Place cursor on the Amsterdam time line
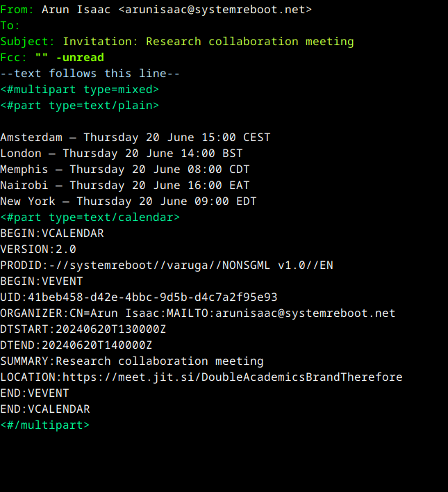448x492 pixels. pos(135,138)
